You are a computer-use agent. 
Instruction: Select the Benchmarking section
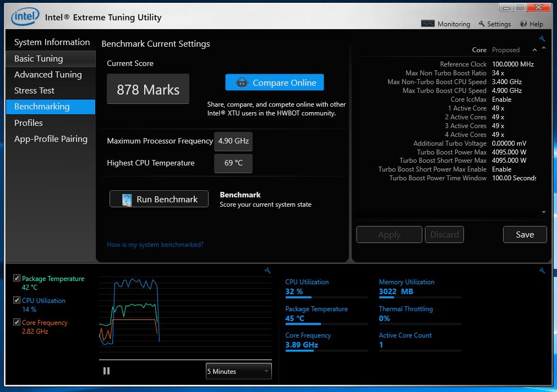51,107
